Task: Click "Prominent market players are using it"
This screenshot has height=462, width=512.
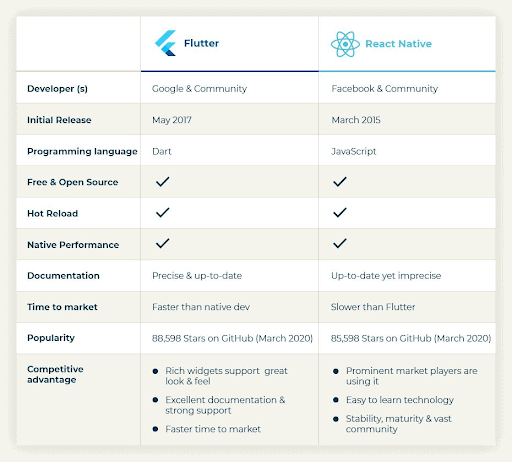Action: (412, 376)
